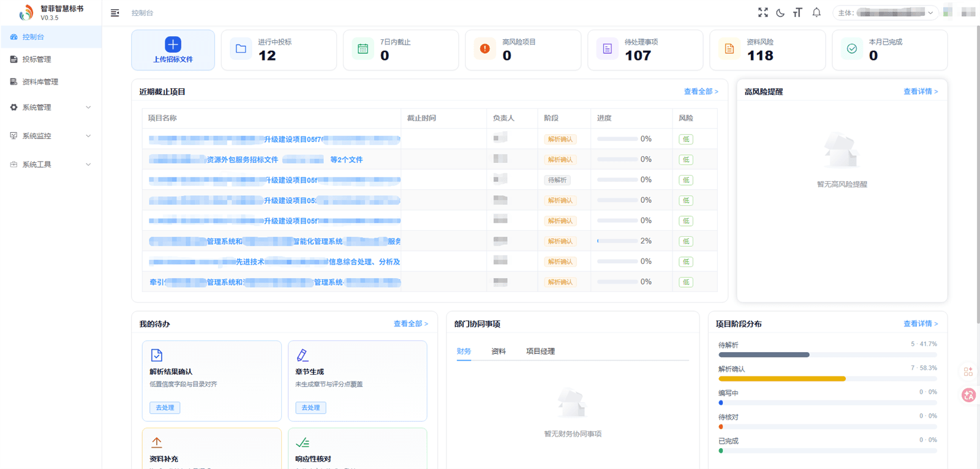Open 查看全部 link in 近期截止项目
This screenshot has width=980, height=469.
(x=701, y=91)
